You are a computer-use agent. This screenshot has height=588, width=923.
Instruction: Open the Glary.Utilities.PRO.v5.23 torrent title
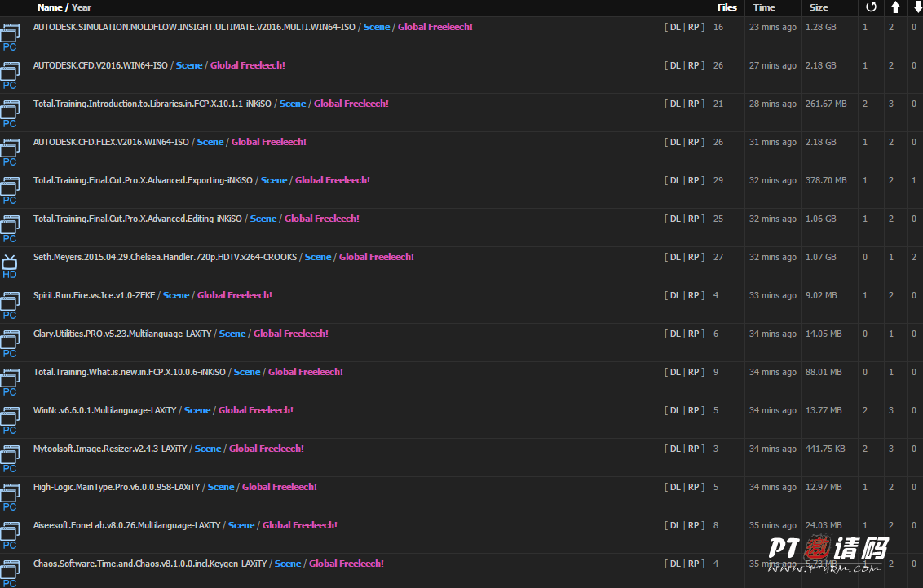pyautogui.click(x=122, y=334)
